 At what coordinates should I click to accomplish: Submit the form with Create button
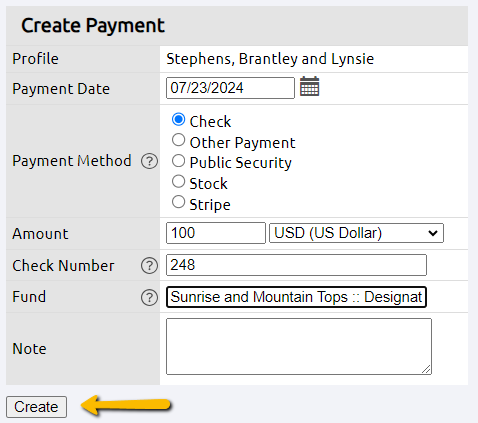(x=36, y=407)
